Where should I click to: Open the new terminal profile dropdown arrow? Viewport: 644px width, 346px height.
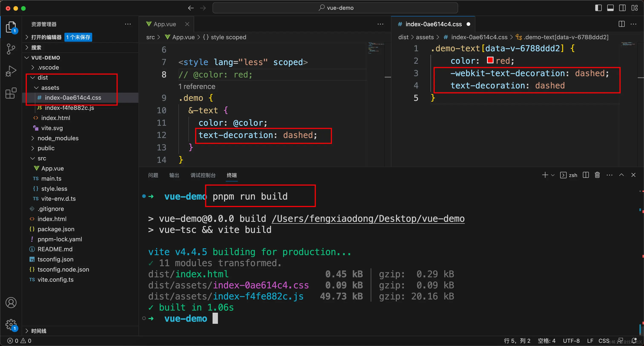[x=553, y=175]
